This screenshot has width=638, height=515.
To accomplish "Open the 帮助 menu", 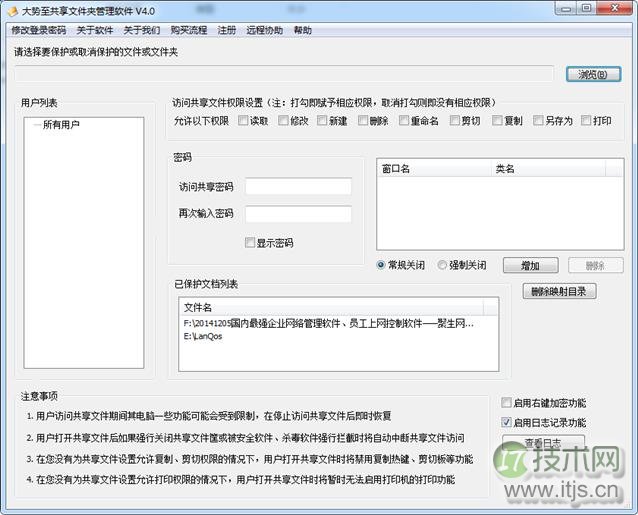I will [303, 30].
